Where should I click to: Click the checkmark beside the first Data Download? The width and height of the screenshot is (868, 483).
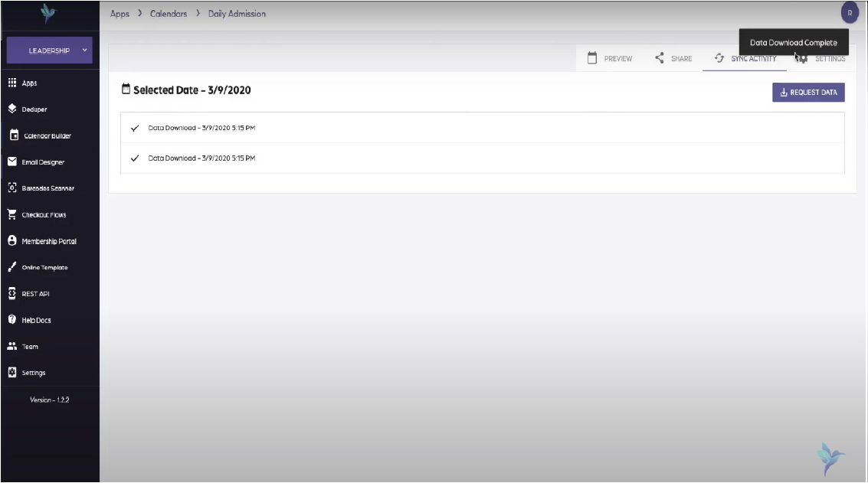tap(136, 128)
